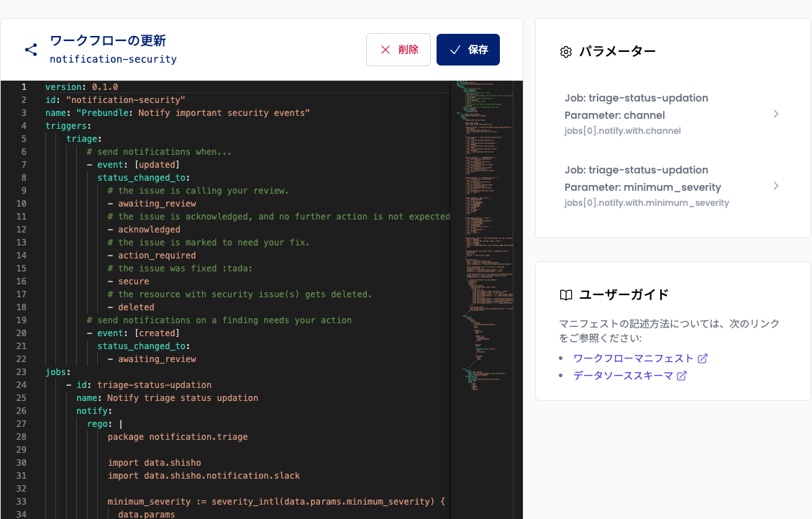812x519 pixels.
Task: Click the chevron on the first parameter row
Action: coord(775,114)
